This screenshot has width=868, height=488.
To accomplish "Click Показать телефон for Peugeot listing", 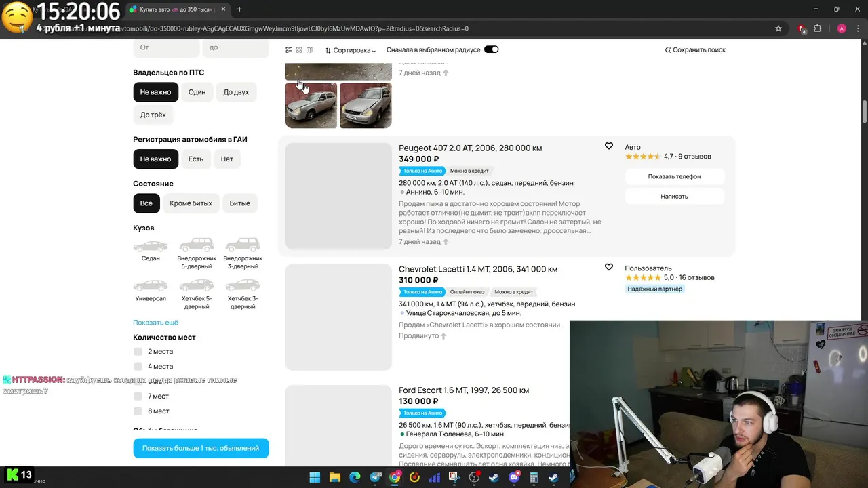I will pyautogui.click(x=674, y=176).
